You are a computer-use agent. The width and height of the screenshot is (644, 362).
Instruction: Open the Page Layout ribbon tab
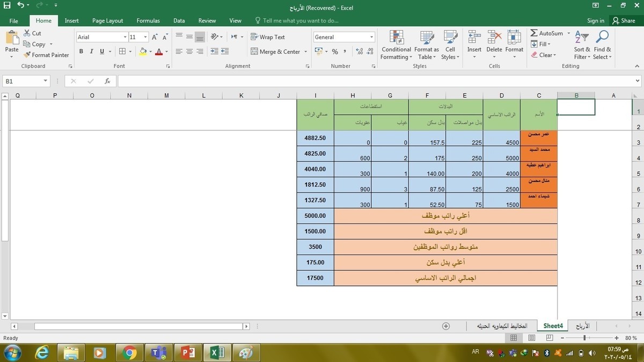click(x=107, y=20)
